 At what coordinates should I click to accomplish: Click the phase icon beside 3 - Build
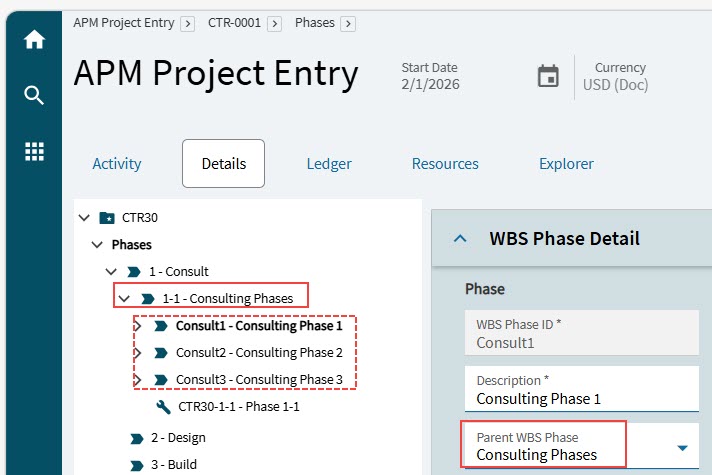coord(137,465)
